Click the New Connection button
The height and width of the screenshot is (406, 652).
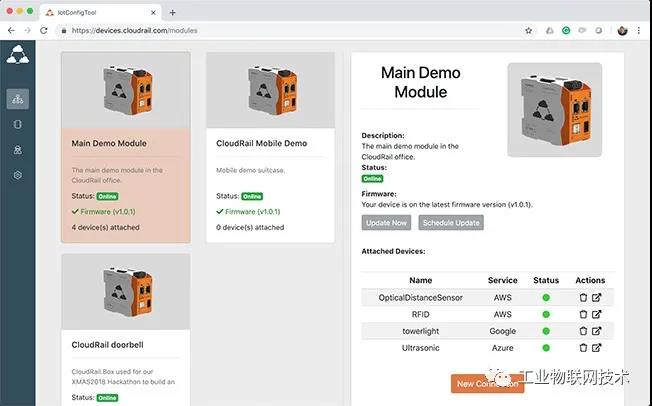tap(487, 384)
